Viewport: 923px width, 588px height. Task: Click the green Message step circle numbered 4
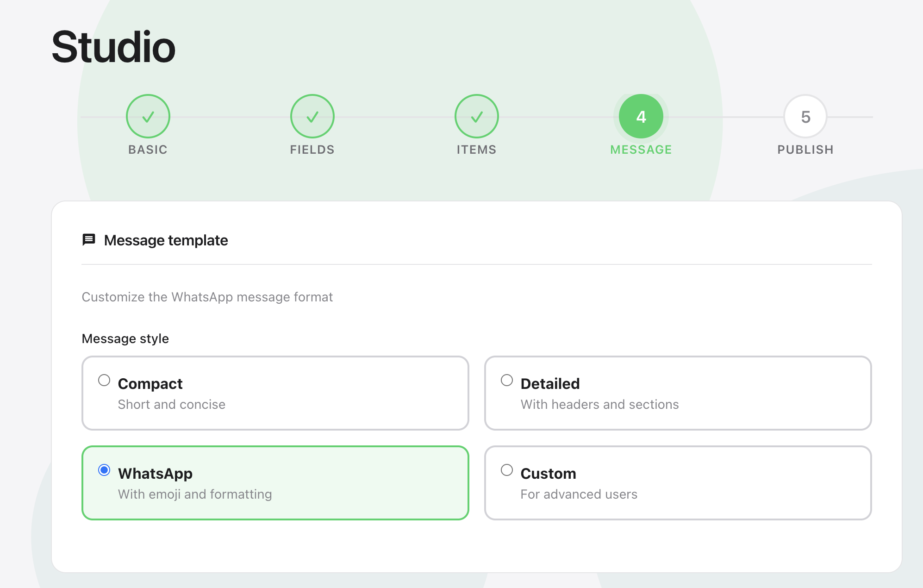[x=641, y=116]
